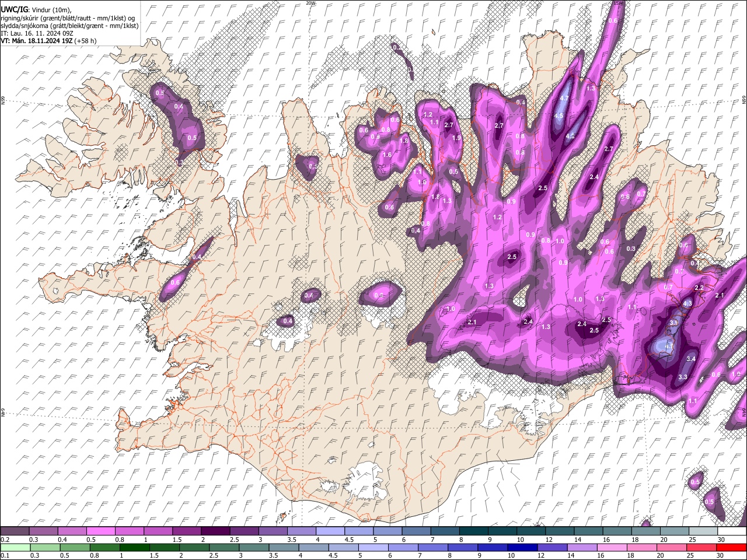Image resolution: width=747 pixels, height=560 pixels.
Task: Pick the upper scale swatch between 25 and 30
Action: click(703, 531)
